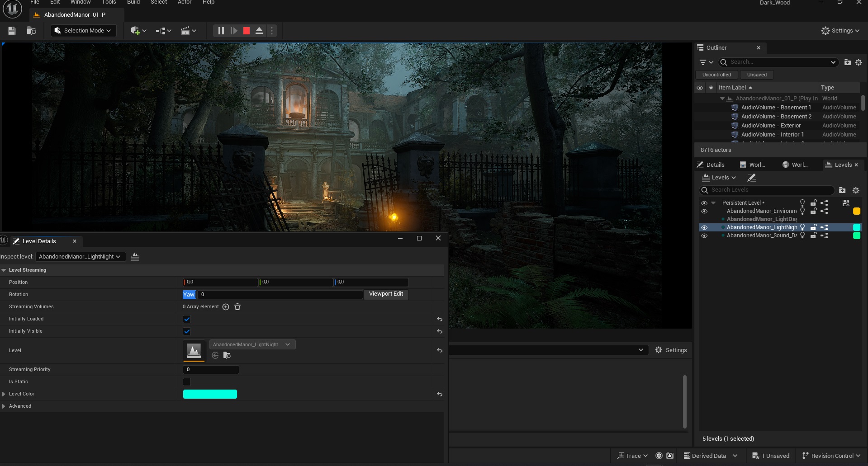Hide the Persistent Level with its eye icon

[x=704, y=203]
